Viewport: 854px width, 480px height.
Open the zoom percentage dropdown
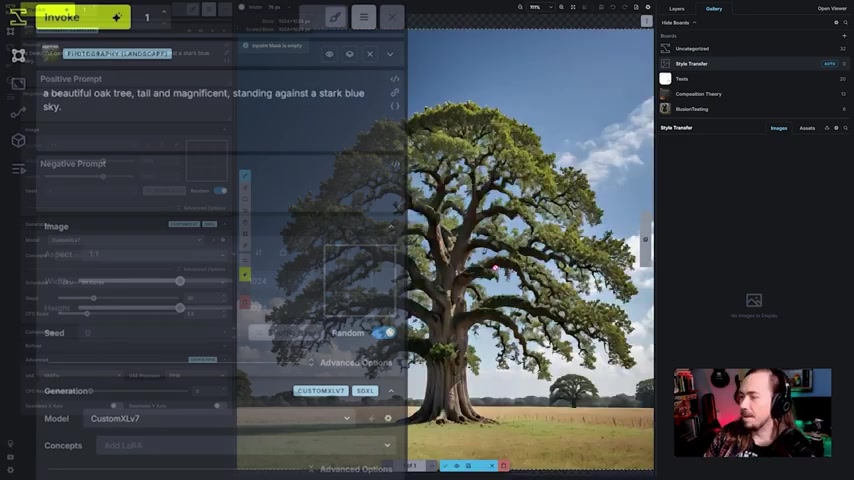pos(541,7)
